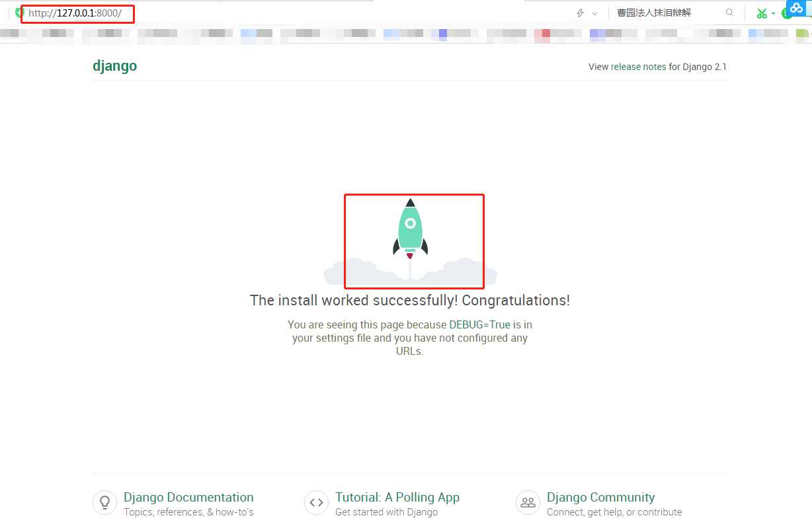Image resolution: width=812 pixels, height=528 pixels.
Task: Click 'Get started with Django' text
Action: coord(386,512)
